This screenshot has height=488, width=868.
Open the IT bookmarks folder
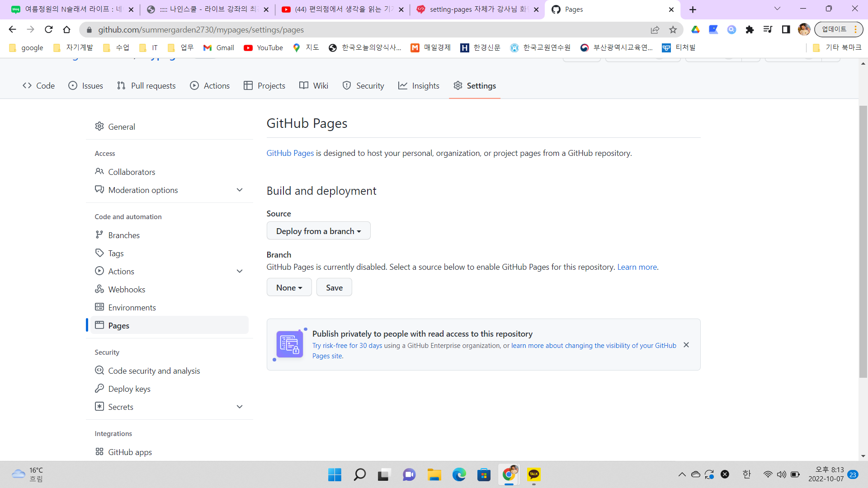click(x=149, y=47)
